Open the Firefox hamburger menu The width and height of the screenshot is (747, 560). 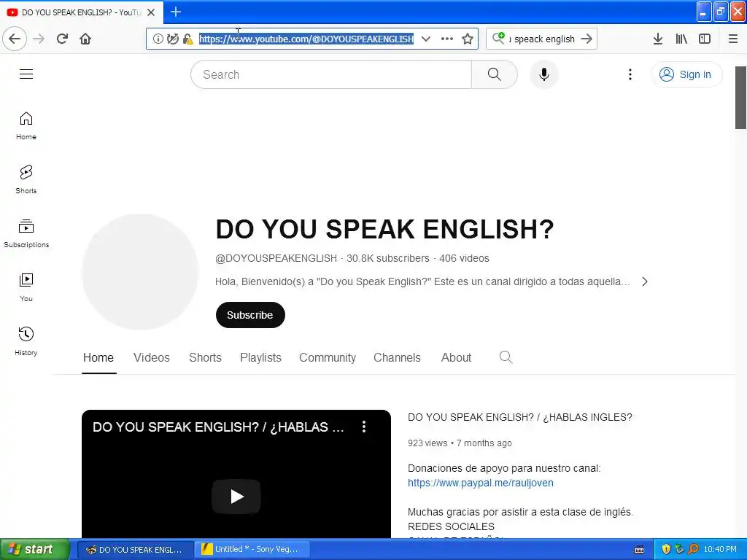[x=733, y=39]
